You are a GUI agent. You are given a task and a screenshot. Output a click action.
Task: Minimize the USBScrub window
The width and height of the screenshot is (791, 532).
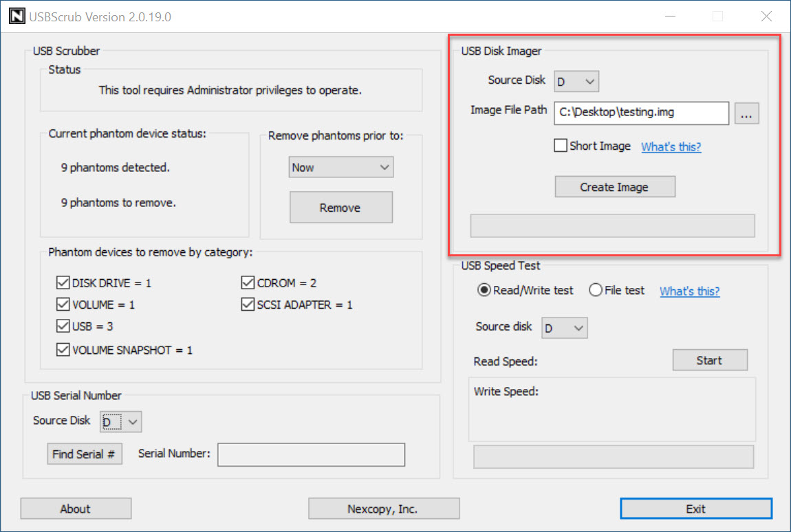tap(670, 16)
